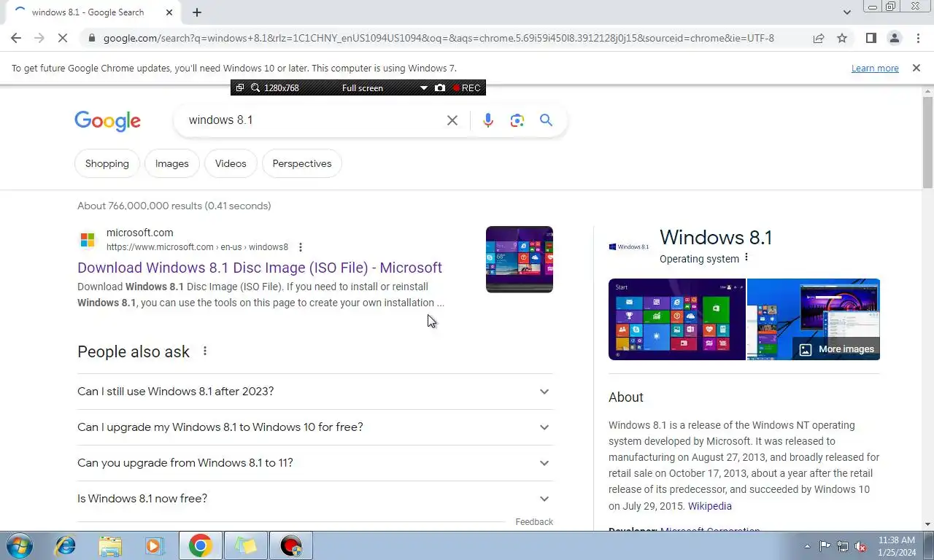The image size is (934, 560).
Task: Click the REC record button
Action: tap(466, 87)
